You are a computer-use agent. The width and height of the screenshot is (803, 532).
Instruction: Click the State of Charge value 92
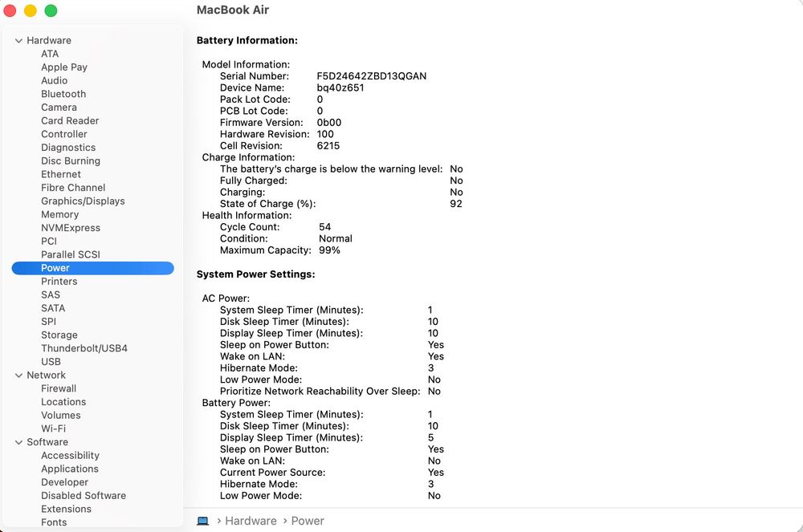456,204
